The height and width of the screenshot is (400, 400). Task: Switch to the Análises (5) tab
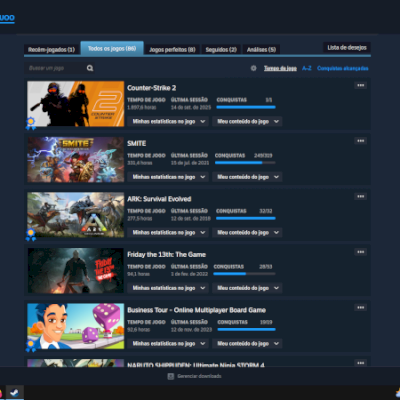[x=261, y=50]
